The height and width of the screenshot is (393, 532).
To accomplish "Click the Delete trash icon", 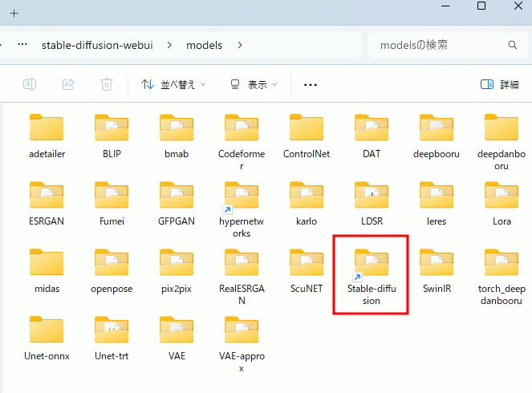I will (107, 84).
